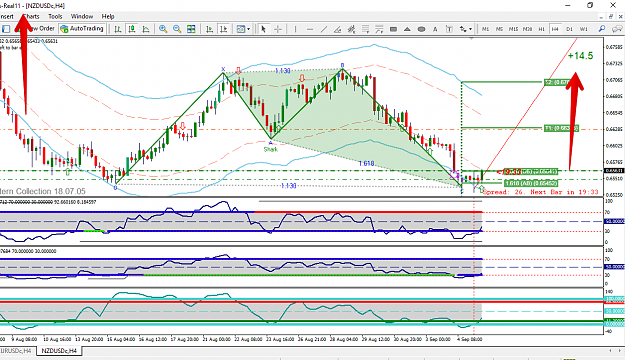Click the 1.618 (AB) green level label
This screenshot has height=360, width=625.
(531, 183)
